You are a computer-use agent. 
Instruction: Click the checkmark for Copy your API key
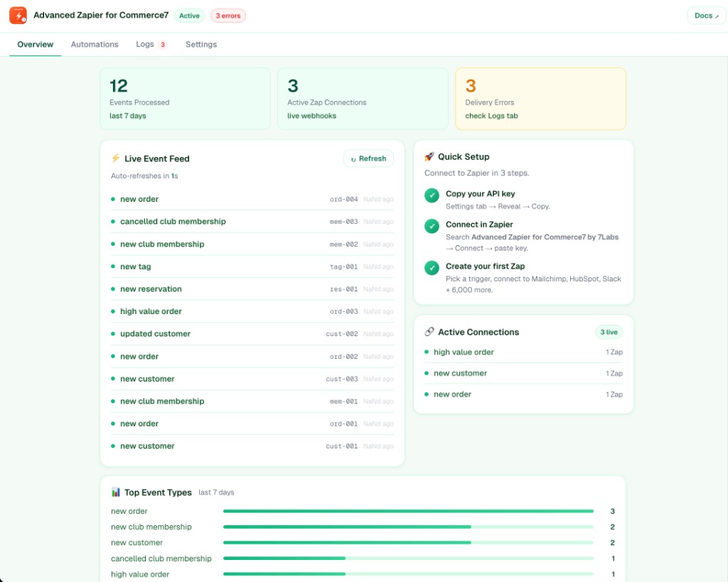pos(432,195)
